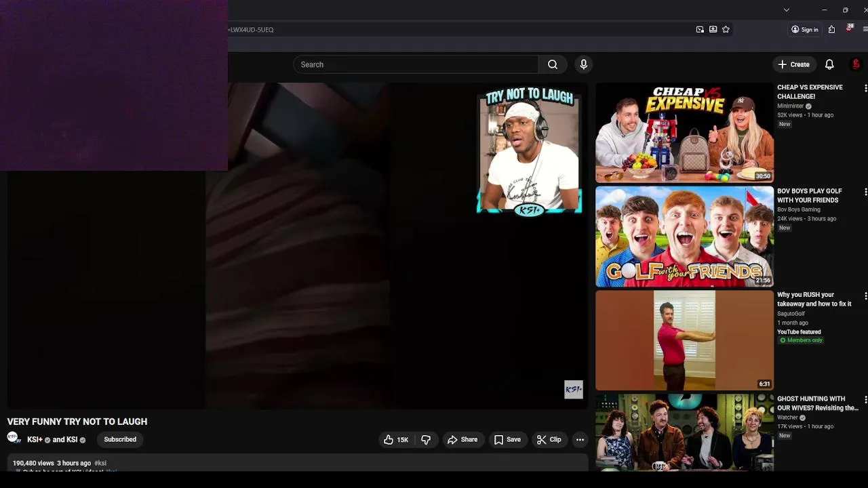
Task: Open Golf With Your Friends thumbnail
Action: [x=684, y=237]
